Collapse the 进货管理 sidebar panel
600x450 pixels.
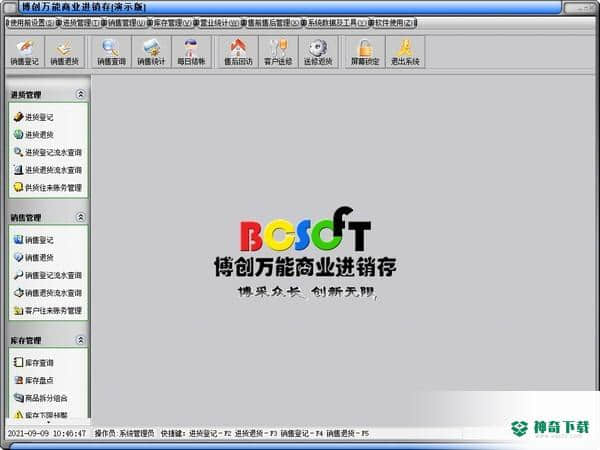(x=80, y=94)
